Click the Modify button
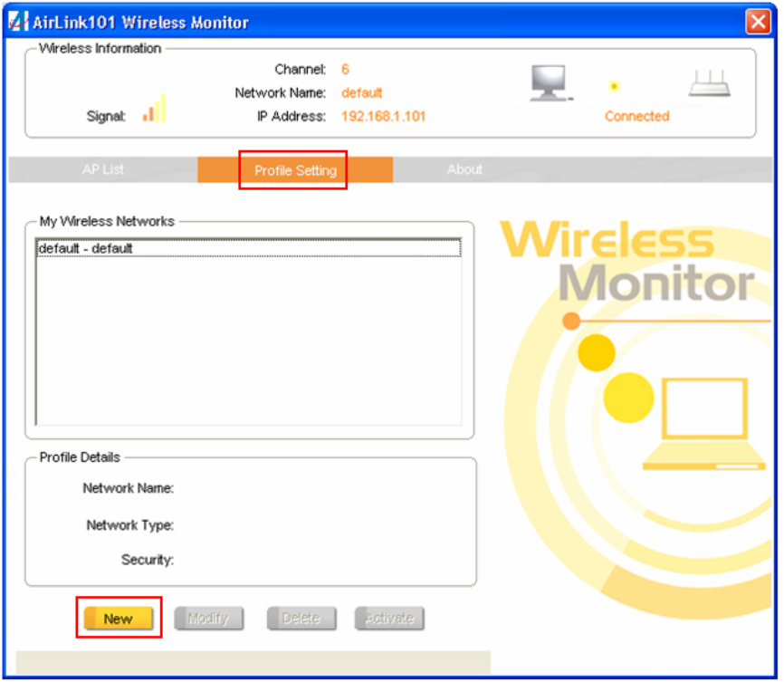784x682 pixels. pos(209,619)
